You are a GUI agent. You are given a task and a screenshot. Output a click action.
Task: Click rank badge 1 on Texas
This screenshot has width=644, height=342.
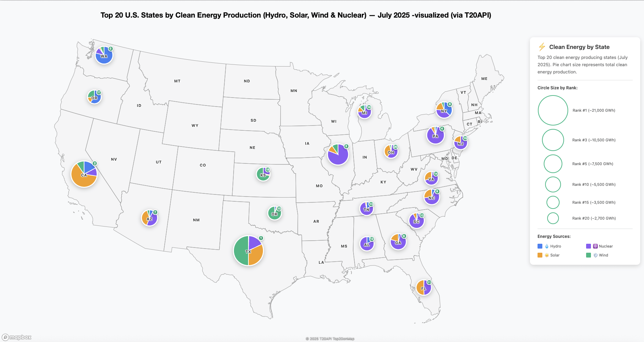coord(261,238)
